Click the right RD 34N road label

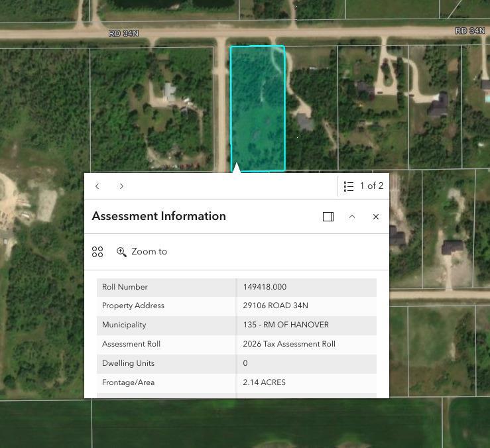pyautogui.click(x=469, y=31)
